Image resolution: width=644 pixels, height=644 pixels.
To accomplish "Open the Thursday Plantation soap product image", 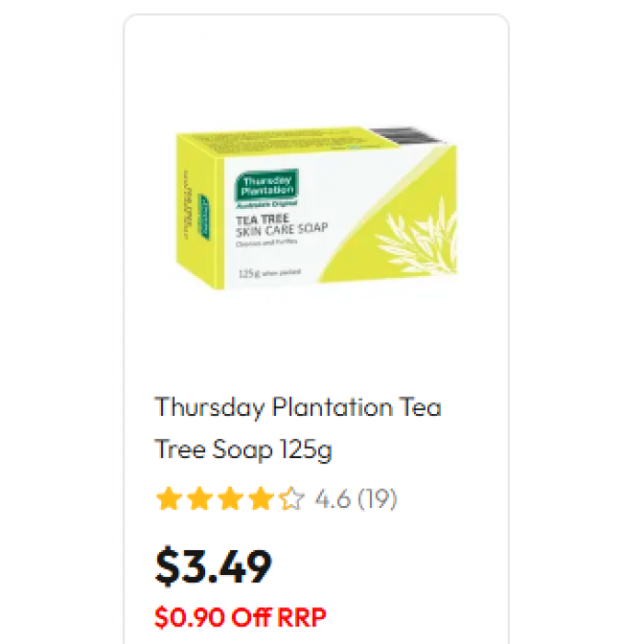I will point(316,208).
